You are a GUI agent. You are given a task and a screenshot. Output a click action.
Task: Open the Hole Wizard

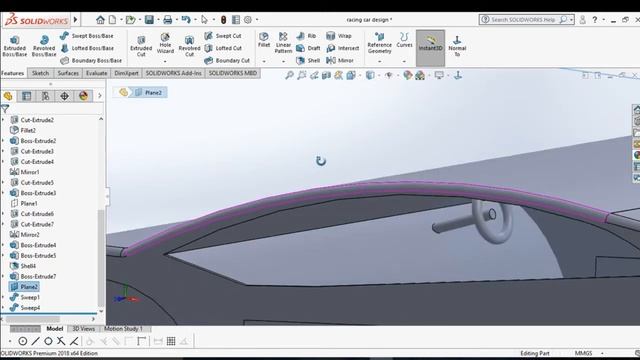click(165, 43)
